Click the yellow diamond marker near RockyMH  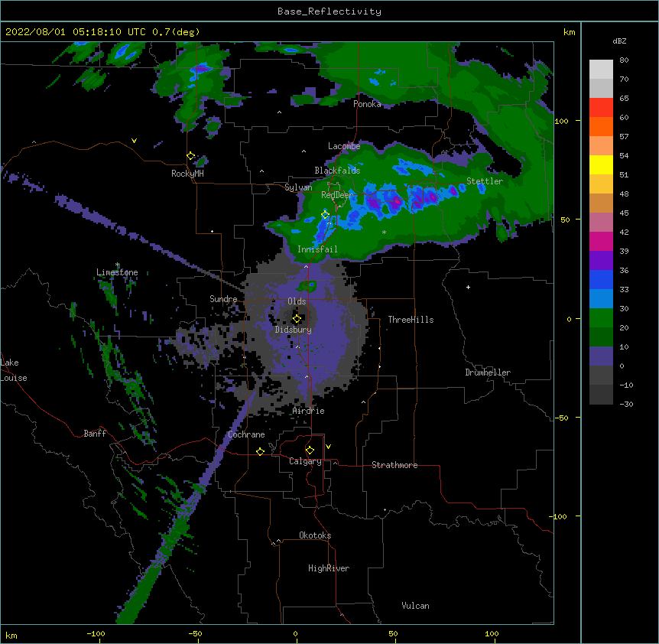(191, 156)
